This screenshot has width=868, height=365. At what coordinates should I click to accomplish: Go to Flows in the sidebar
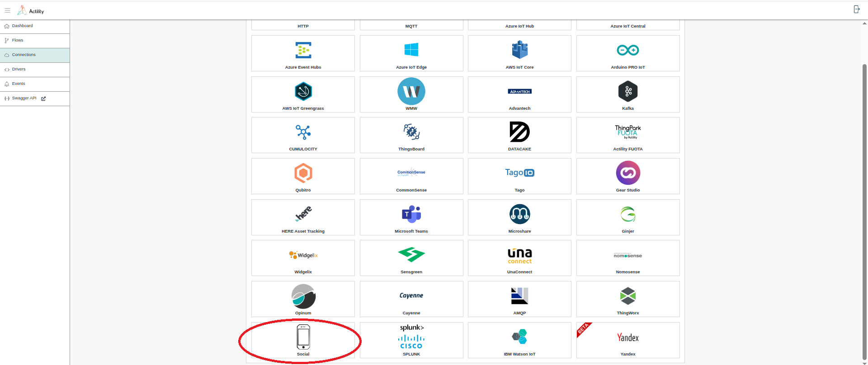point(35,41)
